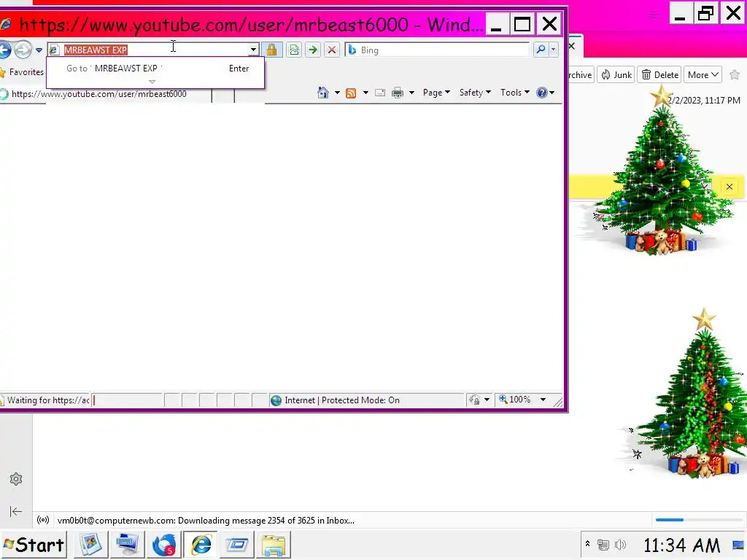Expand RSS feeds dropdown arrow
The height and width of the screenshot is (560, 747).
tap(365, 93)
